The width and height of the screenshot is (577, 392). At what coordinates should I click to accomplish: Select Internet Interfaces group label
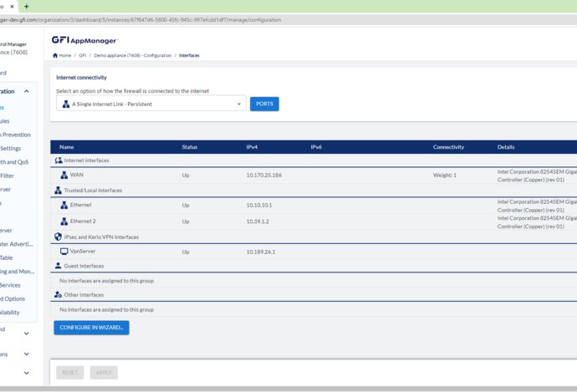86,160
